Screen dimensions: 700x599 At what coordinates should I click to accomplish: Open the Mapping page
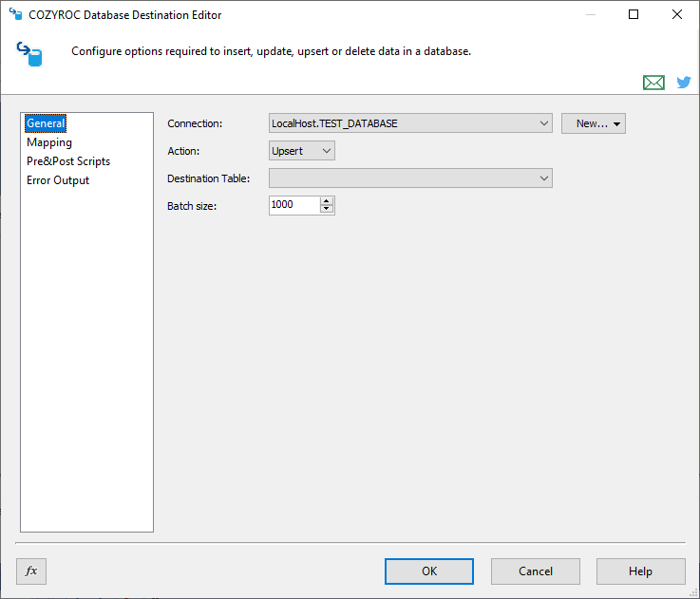[49, 142]
